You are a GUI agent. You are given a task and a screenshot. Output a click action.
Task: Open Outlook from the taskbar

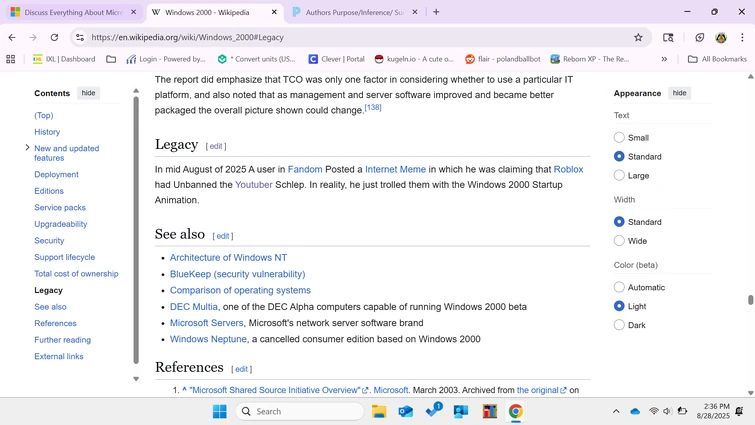click(x=406, y=411)
